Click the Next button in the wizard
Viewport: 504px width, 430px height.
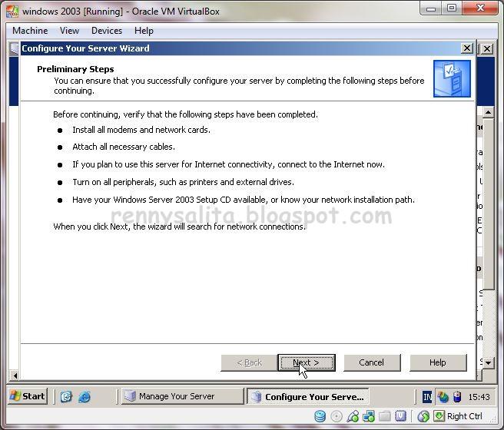pyautogui.click(x=307, y=362)
